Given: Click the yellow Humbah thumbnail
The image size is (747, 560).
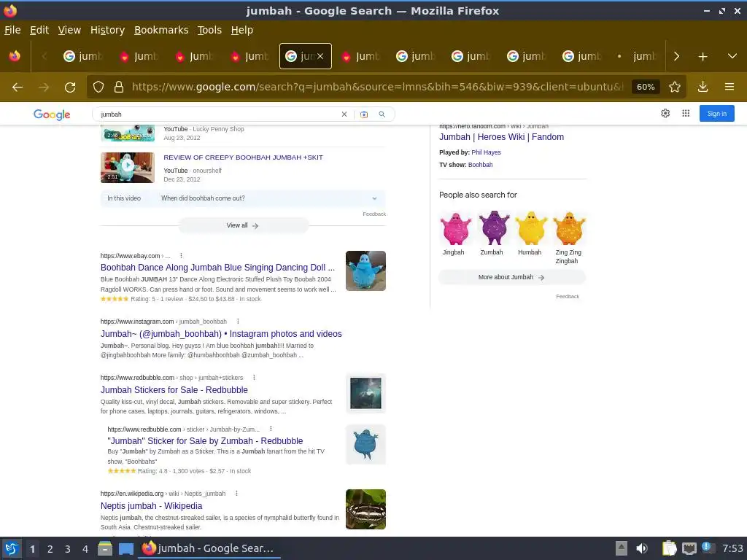Looking at the screenshot, I should pyautogui.click(x=531, y=228).
